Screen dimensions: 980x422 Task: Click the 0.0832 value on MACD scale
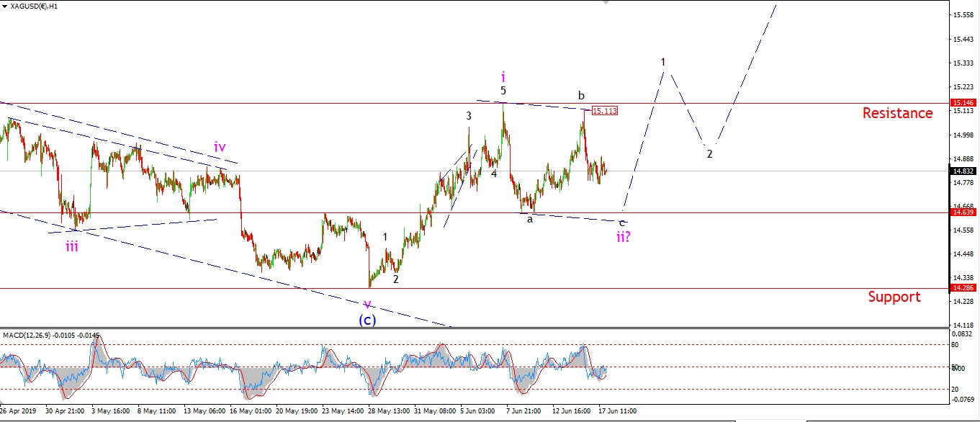(963, 335)
